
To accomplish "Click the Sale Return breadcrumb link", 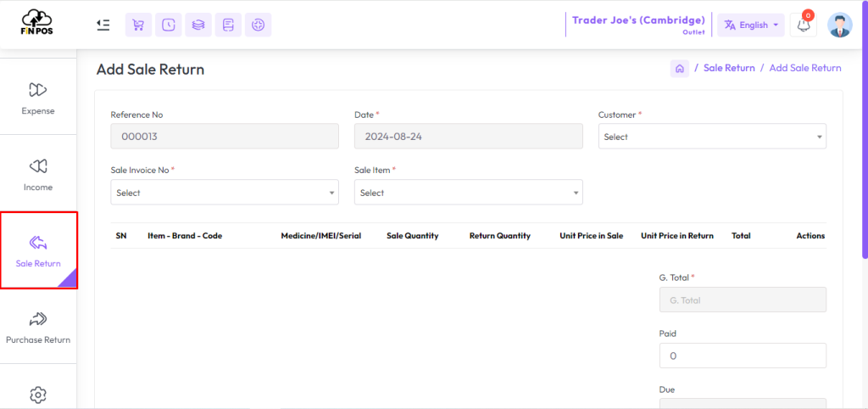I will (728, 68).
